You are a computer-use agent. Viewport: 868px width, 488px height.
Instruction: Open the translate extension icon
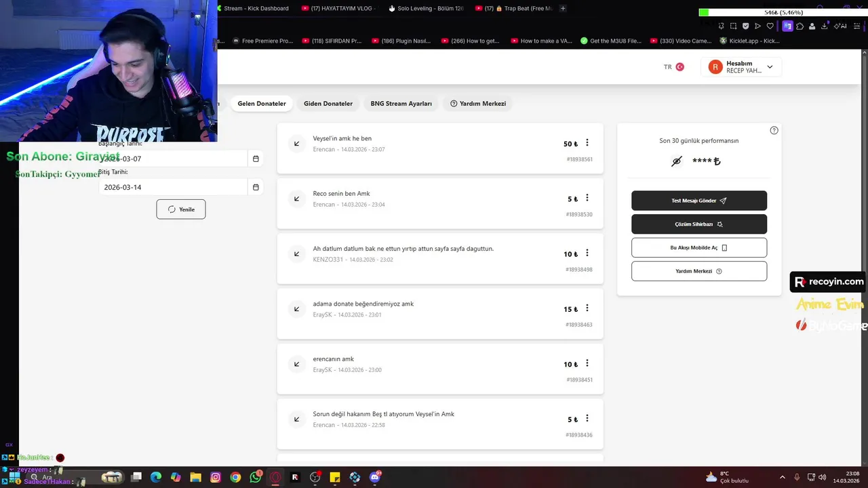787,26
